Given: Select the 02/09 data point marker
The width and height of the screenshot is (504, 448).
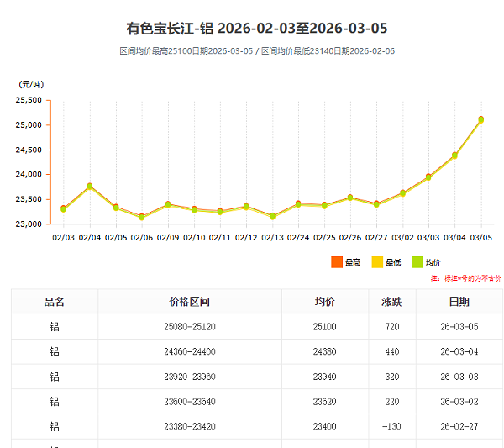Looking at the screenshot, I should point(168,204).
